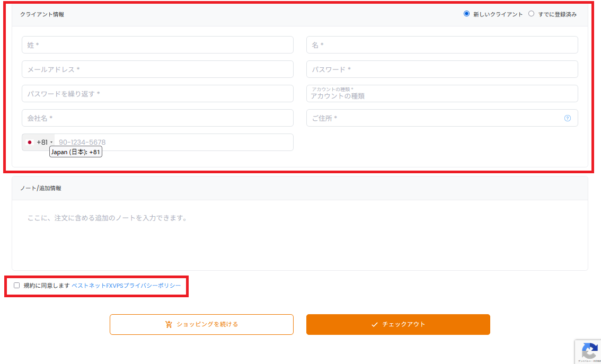Click the ショッピングを続ける button
Viewport: 601px width, 364px height.
(201, 324)
